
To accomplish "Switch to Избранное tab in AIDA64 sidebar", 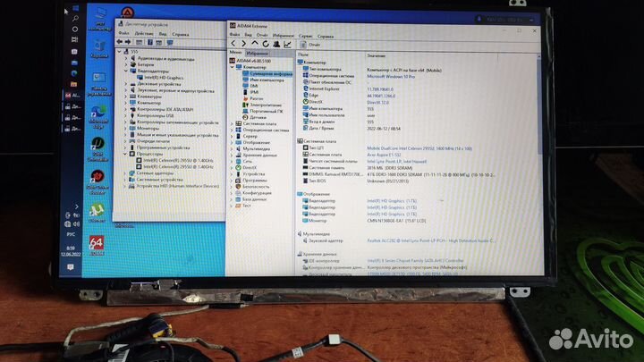I will (257, 54).
